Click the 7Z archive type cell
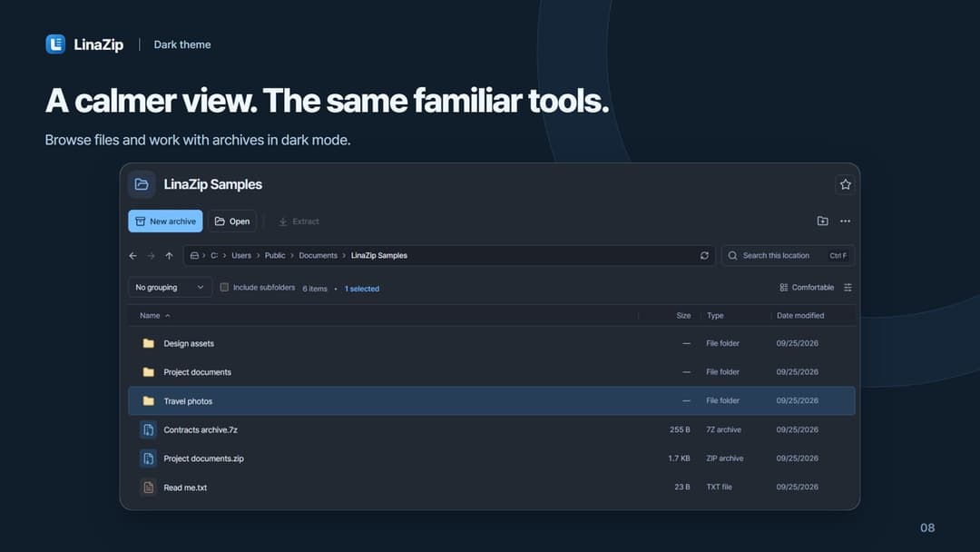 724,429
